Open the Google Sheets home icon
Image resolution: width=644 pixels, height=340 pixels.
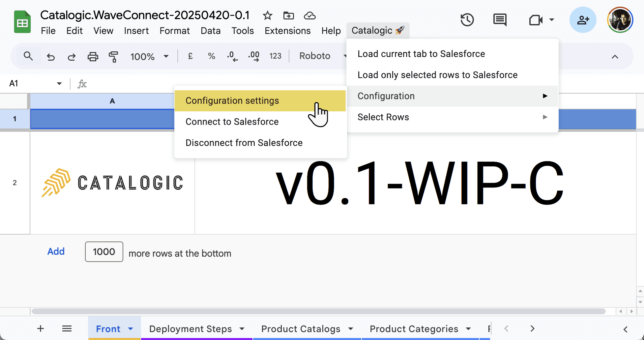pyautogui.click(x=22, y=22)
